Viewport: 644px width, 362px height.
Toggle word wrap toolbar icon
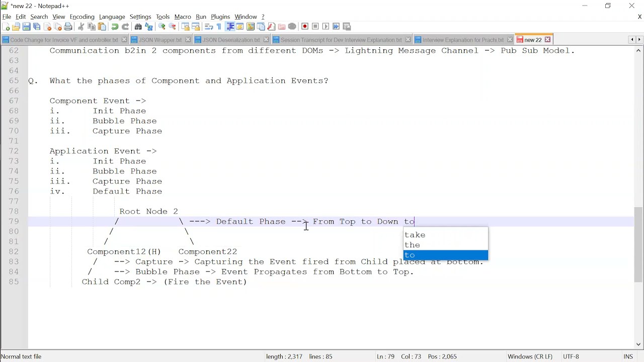coord(208,27)
